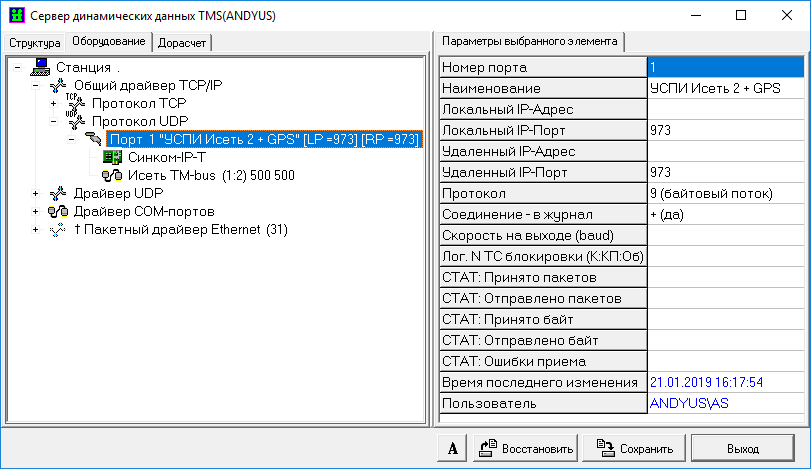
Task: Click the TCP protocol node icon
Action: [76, 103]
